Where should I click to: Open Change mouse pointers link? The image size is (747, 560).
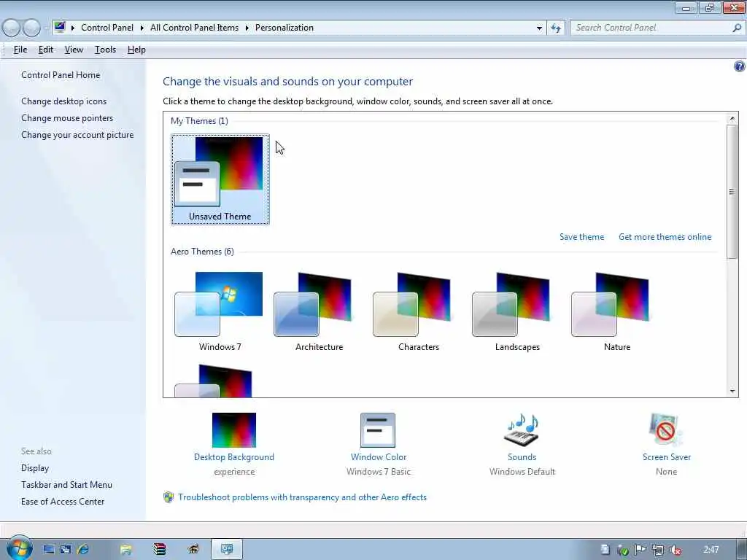coord(67,118)
